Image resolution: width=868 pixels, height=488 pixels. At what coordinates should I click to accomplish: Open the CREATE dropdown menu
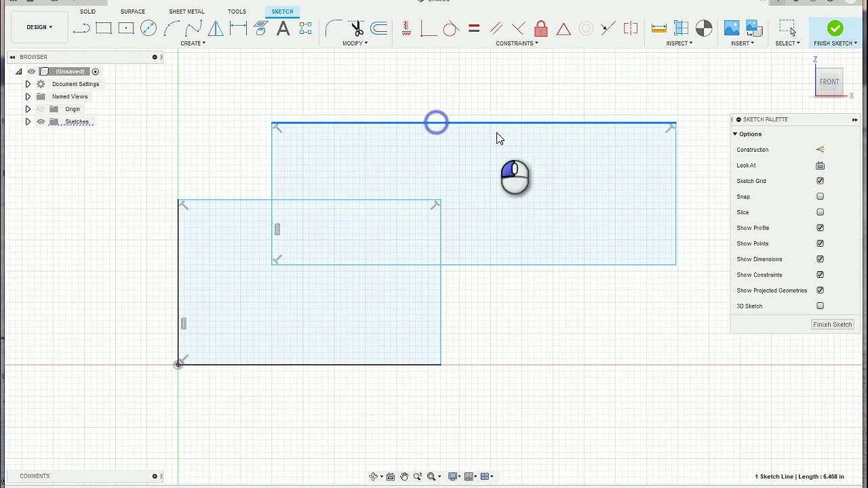click(x=193, y=43)
